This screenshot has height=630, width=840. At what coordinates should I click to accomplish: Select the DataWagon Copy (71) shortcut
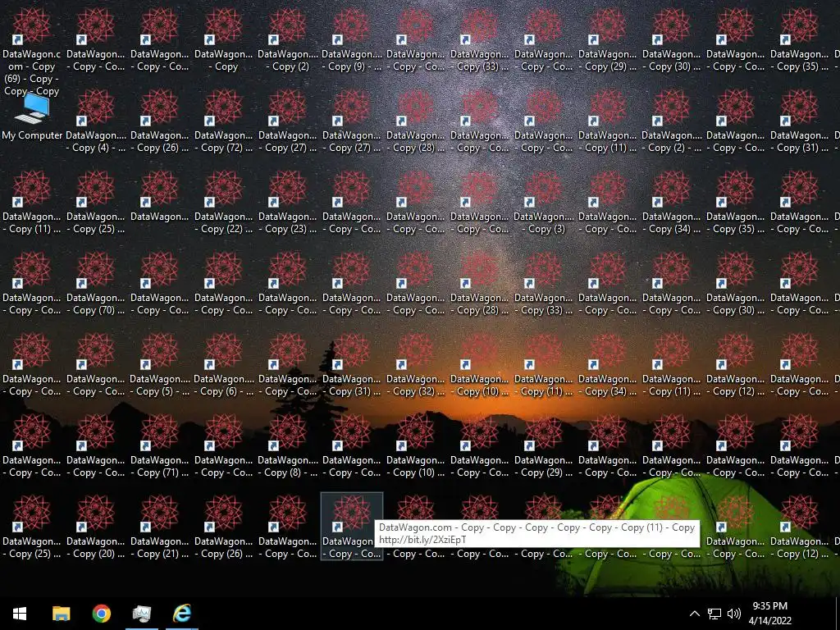(x=160, y=445)
